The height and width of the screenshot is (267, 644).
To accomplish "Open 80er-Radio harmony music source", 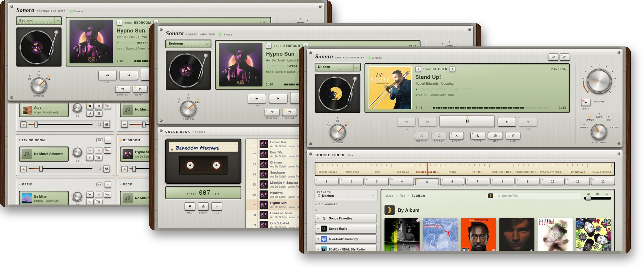I will click(346, 239).
